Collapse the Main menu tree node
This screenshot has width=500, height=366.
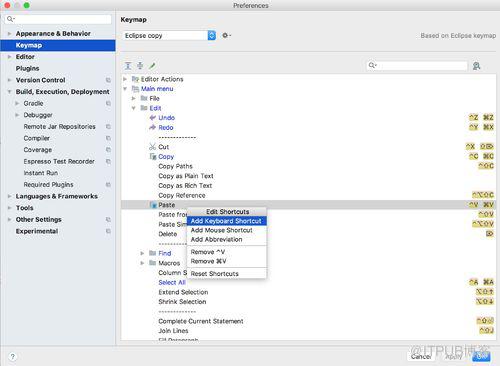pyautogui.click(x=125, y=89)
